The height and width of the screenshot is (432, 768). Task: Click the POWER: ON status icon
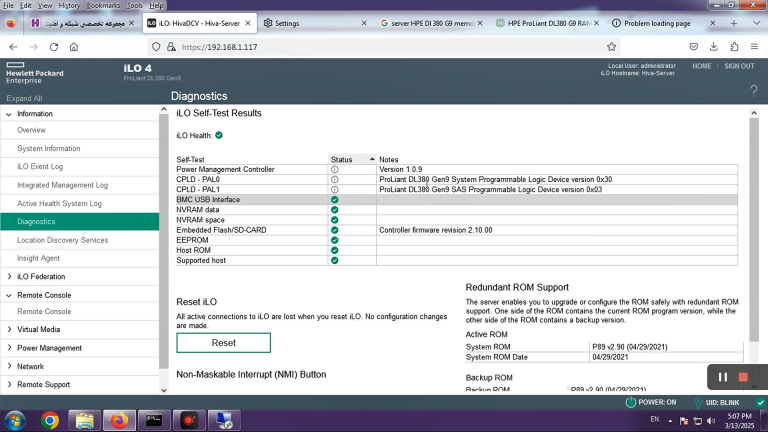pyautogui.click(x=631, y=403)
